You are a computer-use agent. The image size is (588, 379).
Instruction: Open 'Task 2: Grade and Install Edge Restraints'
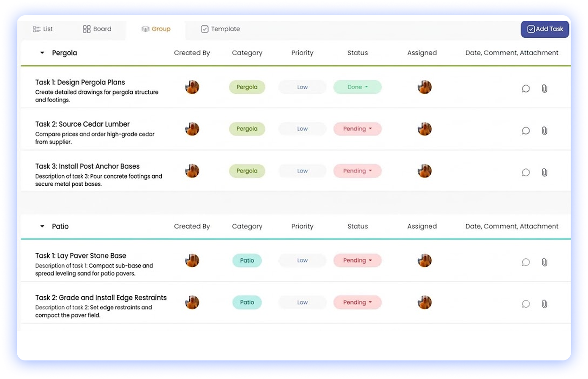point(101,298)
